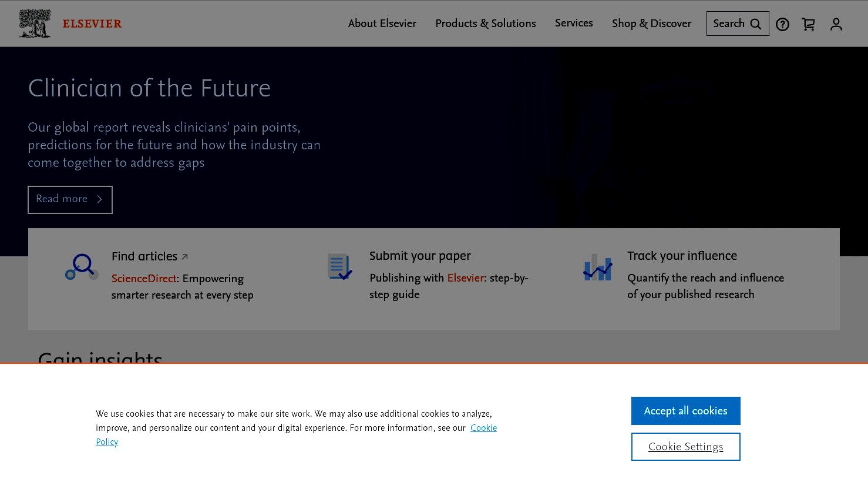Screen dimensions: 868x492
Task: Open the Submit your paper link
Action: 420,256
